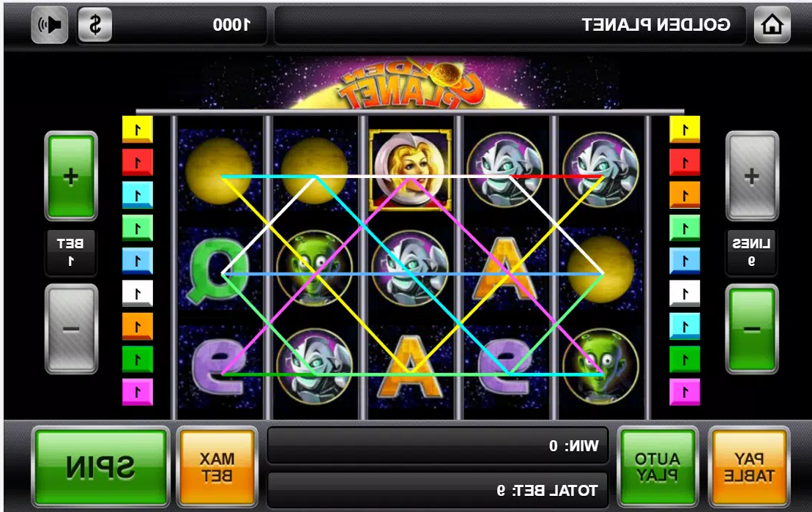The image size is (812, 512).
Task: Reduce lines with the green minus button
Action: coord(752,329)
